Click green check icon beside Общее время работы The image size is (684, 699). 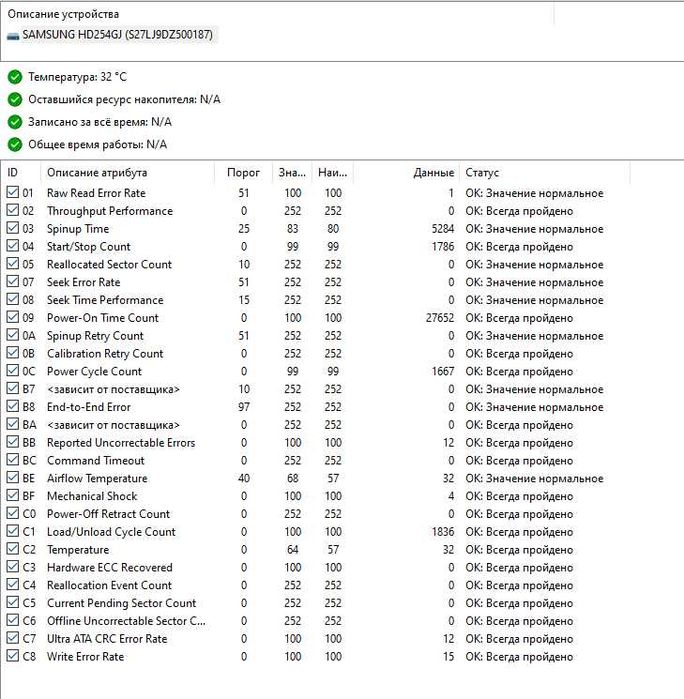[x=15, y=144]
